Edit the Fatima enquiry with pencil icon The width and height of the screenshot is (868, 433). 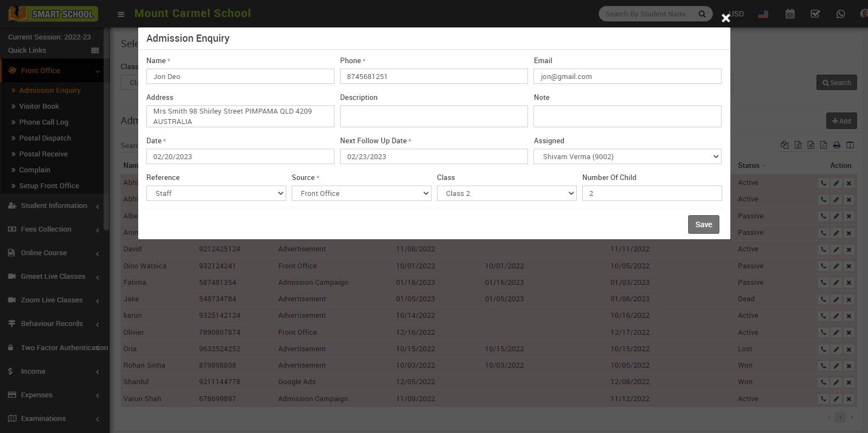(x=836, y=283)
